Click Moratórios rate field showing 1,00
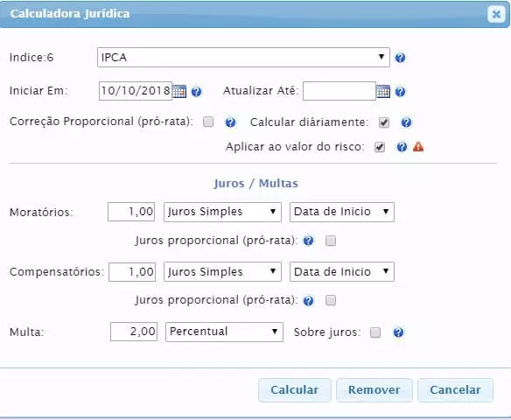The height and width of the screenshot is (420, 511). point(131,212)
